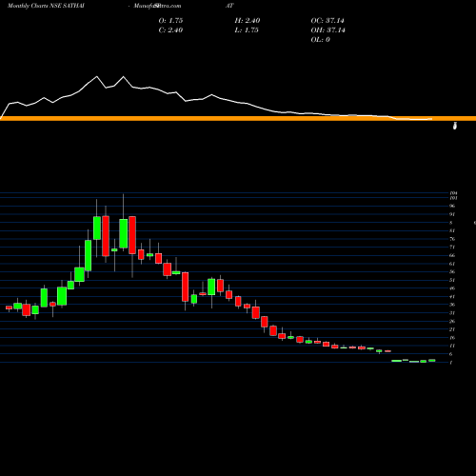Click the 'AT' label in header

point(229,6)
